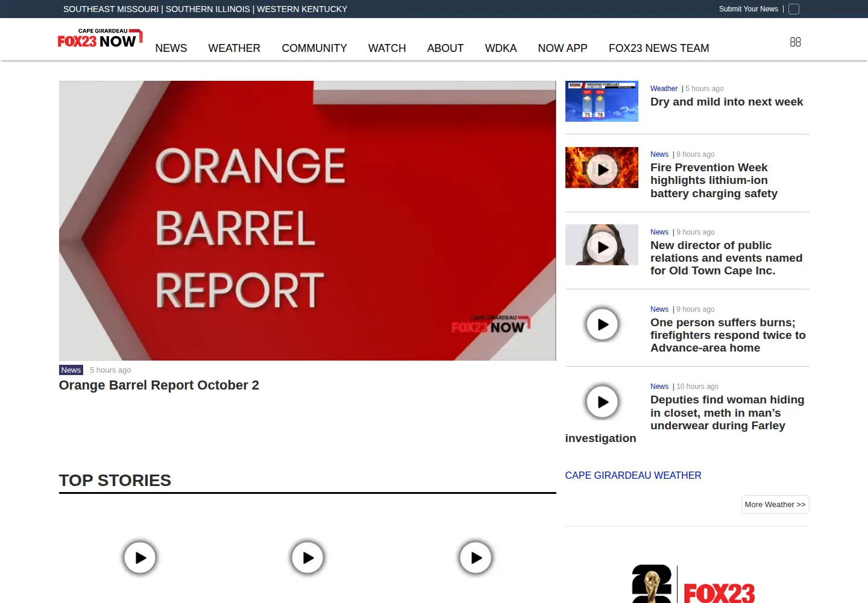Play the Farley investigation deputies video
The height and width of the screenshot is (603, 868).
[x=602, y=402]
